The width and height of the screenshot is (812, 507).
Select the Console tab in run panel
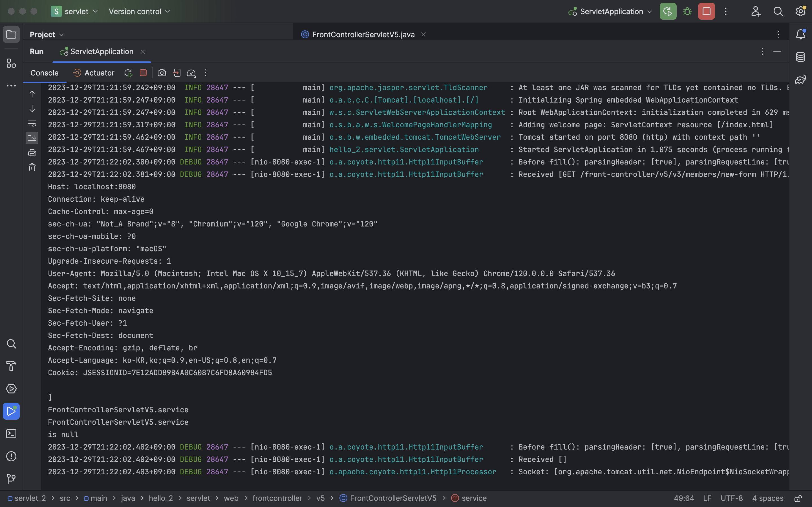(45, 72)
